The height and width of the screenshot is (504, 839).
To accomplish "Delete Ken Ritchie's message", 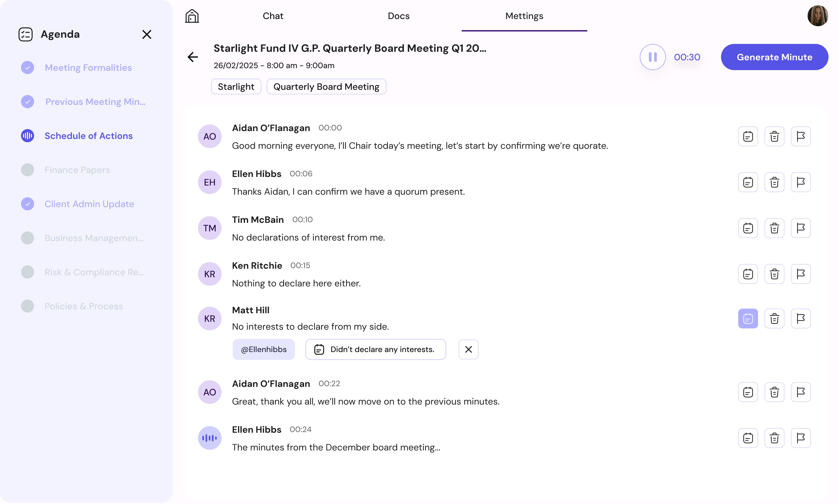I will point(774,274).
